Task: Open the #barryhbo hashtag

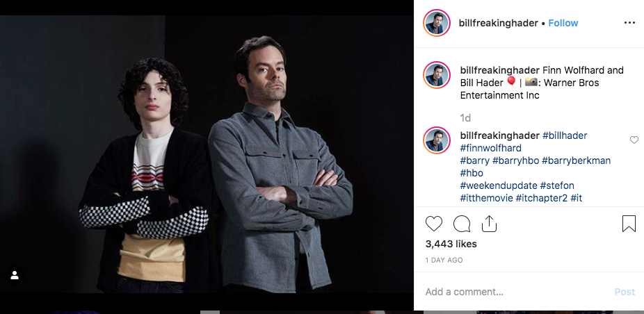Action: tap(515, 160)
